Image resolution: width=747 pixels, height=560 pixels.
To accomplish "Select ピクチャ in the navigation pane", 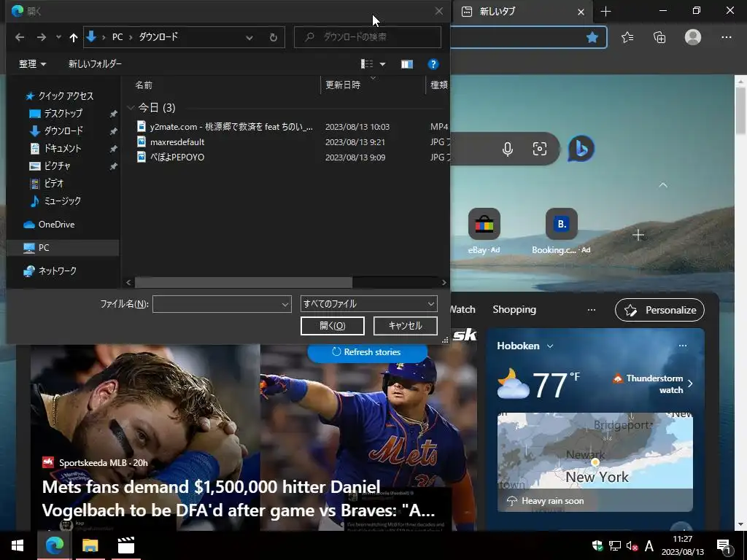I will [57, 166].
